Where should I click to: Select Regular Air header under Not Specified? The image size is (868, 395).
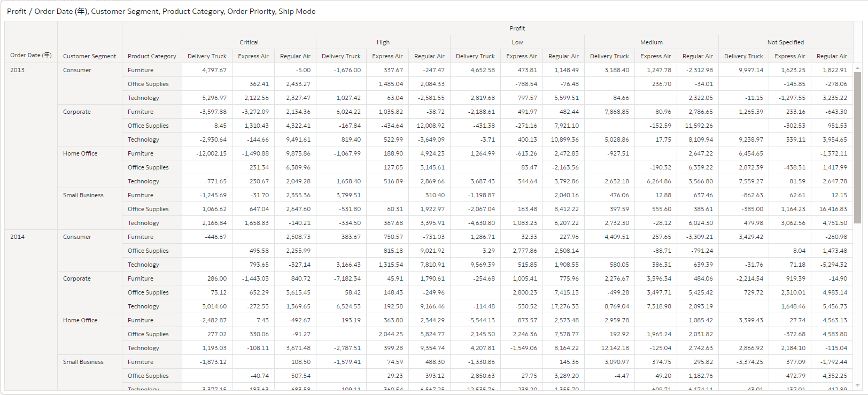click(832, 56)
